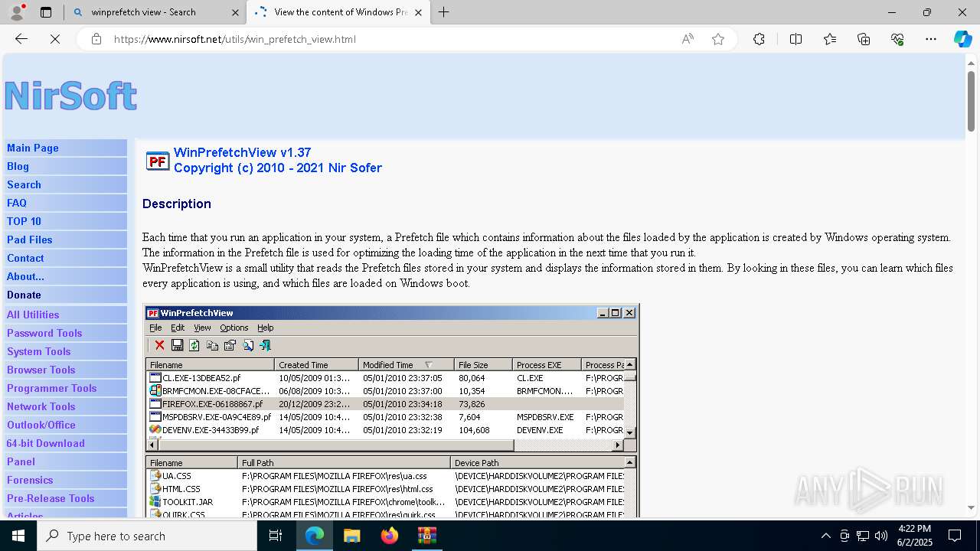Open the Extensions icon

coord(759,39)
